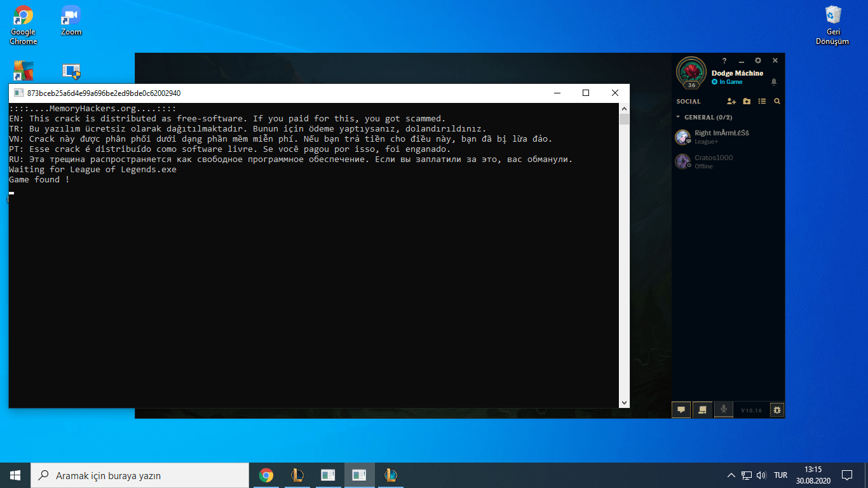This screenshot has width=868, height=488.
Task: Click the Add Friend icon
Action: tap(731, 101)
